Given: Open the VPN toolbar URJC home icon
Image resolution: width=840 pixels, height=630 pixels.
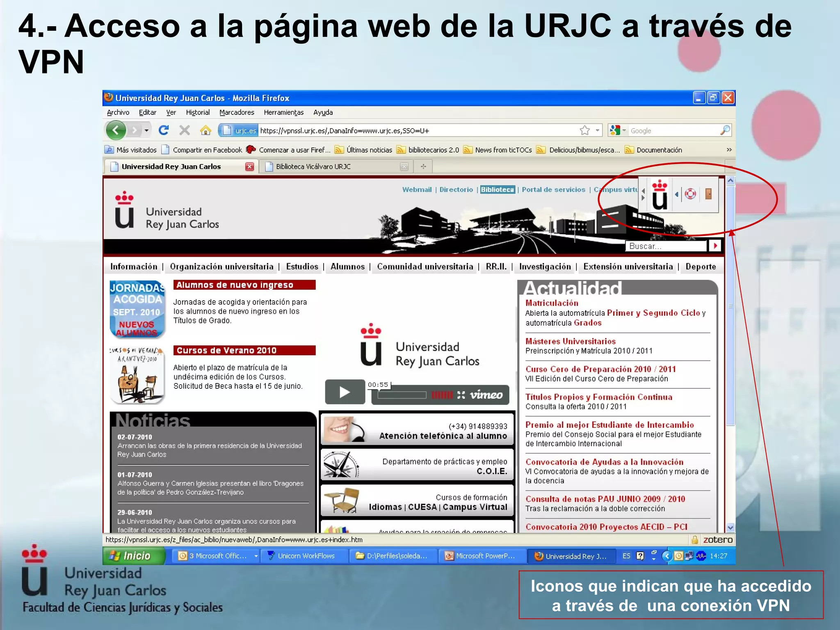Looking at the screenshot, I should (x=660, y=195).
